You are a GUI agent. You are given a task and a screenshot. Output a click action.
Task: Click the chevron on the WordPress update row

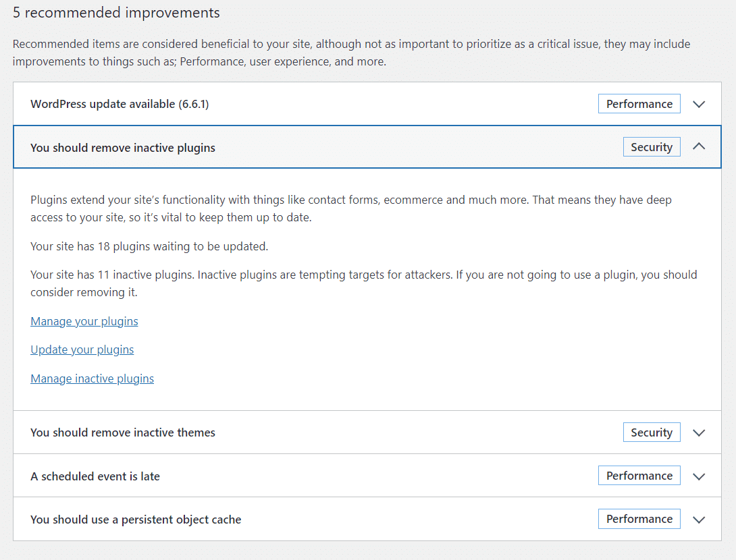coord(699,103)
